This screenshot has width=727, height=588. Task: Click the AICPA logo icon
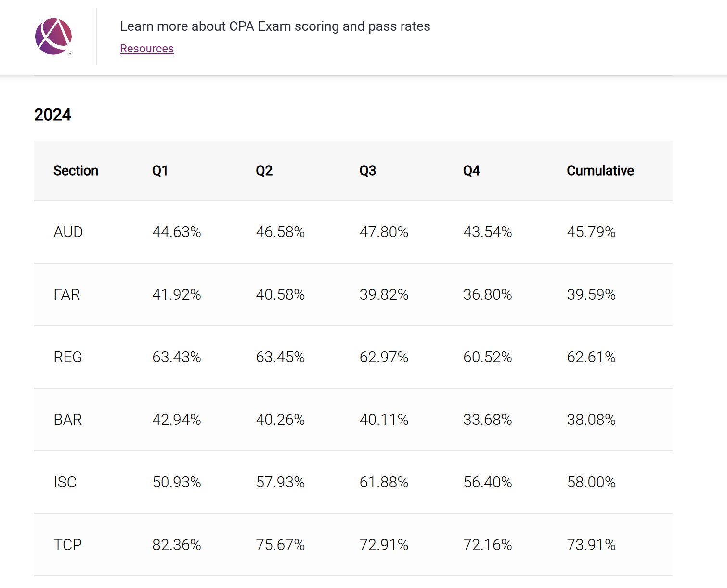coord(53,37)
